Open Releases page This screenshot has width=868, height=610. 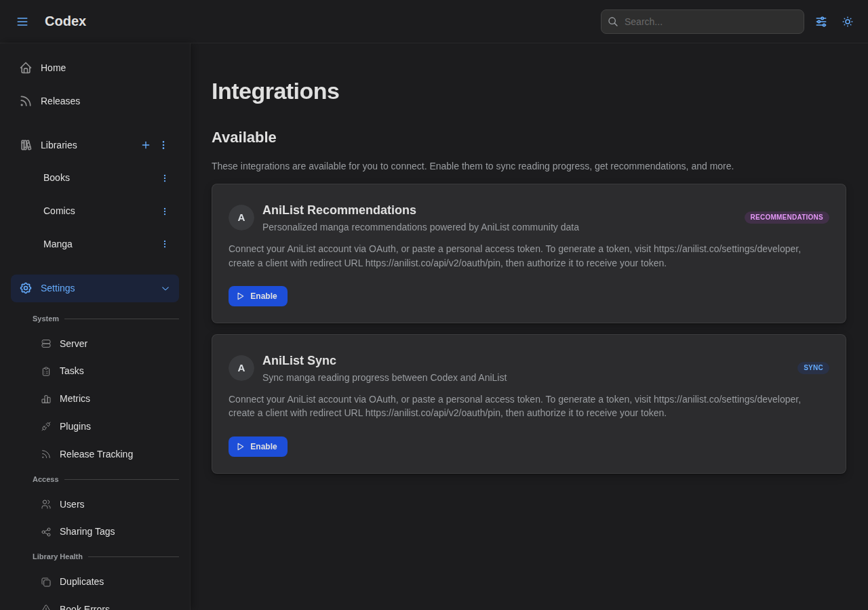pos(95,101)
